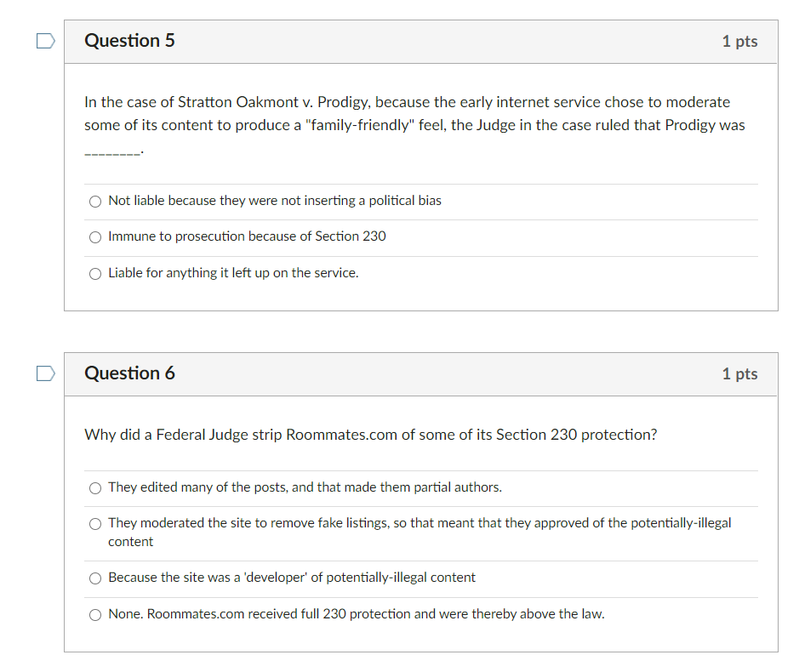The height and width of the screenshot is (672, 799).
Task: Select 'Liable for anything it left up on the service'
Action: (x=95, y=273)
